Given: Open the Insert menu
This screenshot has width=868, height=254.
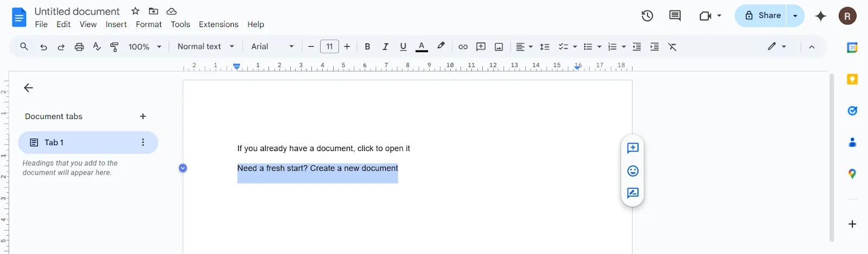Looking at the screenshot, I should (116, 24).
